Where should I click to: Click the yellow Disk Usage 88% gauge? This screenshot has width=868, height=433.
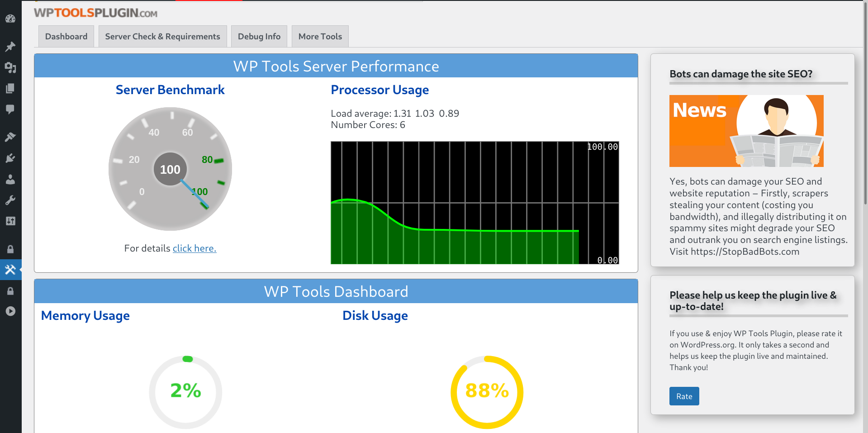click(x=487, y=391)
